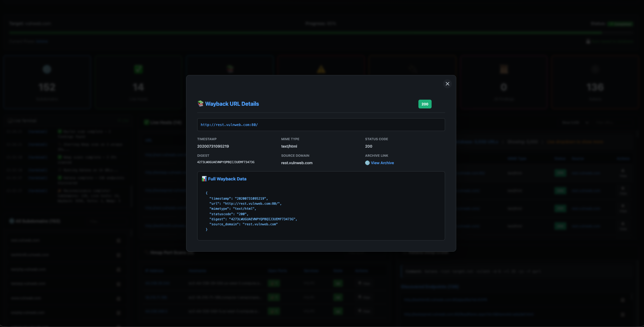Click the books icon beside Wayback URL Details
Screen dimensions: 644x327
[x=201, y=103]
